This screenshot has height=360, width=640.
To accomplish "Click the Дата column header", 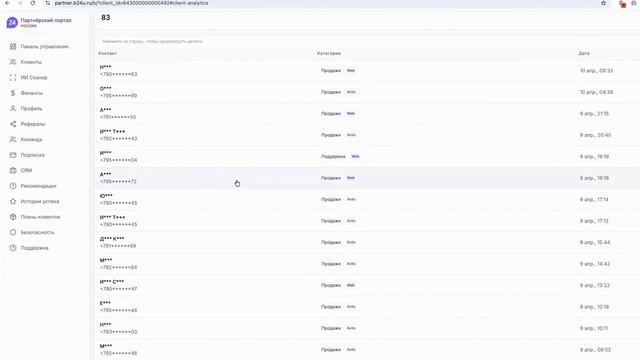I will (x=584, y=53).
